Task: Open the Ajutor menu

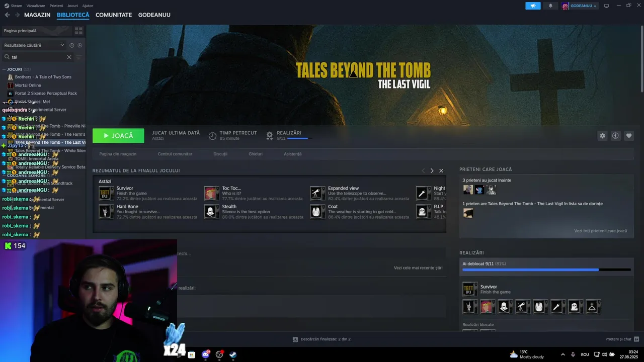Action: [88, 6]
